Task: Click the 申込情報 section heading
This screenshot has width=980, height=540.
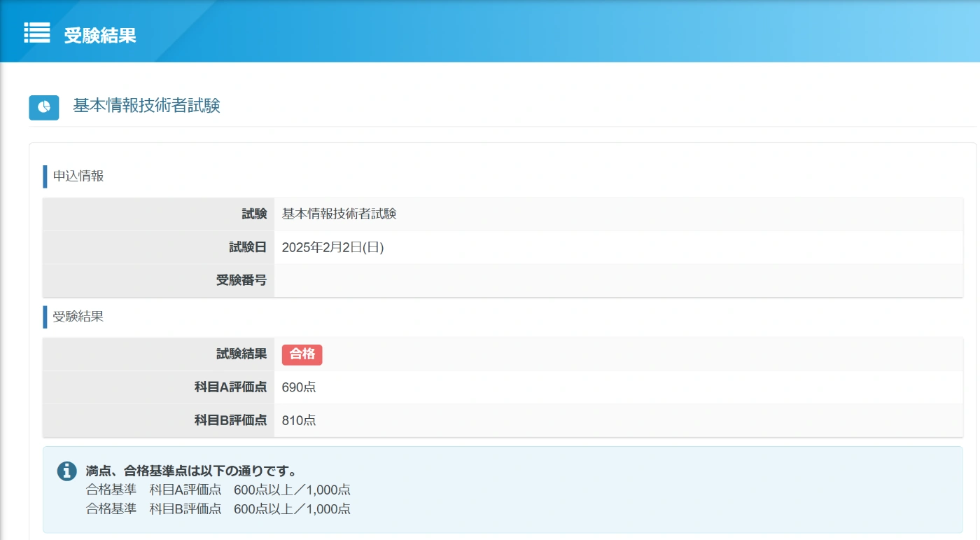Action: coord(78,176)
